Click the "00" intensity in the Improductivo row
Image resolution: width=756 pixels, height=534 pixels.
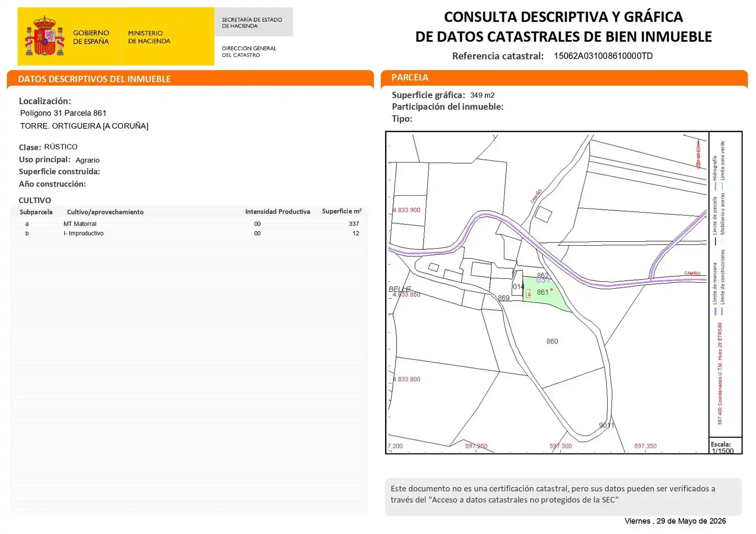[258, 233]
